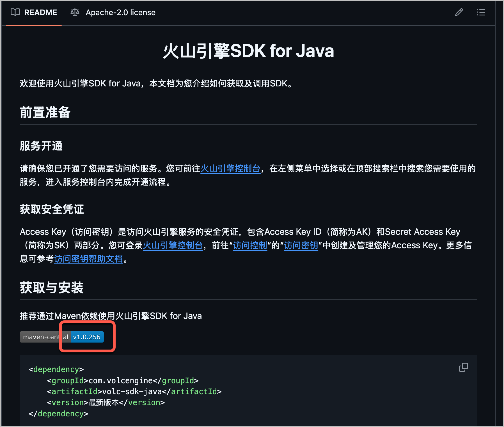The image size is (504, 427).
Task: Click the 推荐通过Maven依赖使用 sentence
Action: coord(111,316)
